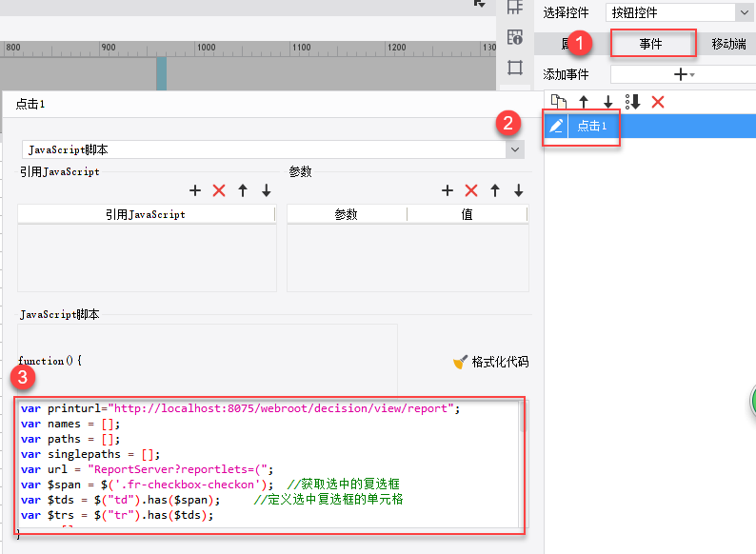Viewport: 756px width, 554px height.
Task: Delete the selected event with red X
Action: tap(658, 102)
